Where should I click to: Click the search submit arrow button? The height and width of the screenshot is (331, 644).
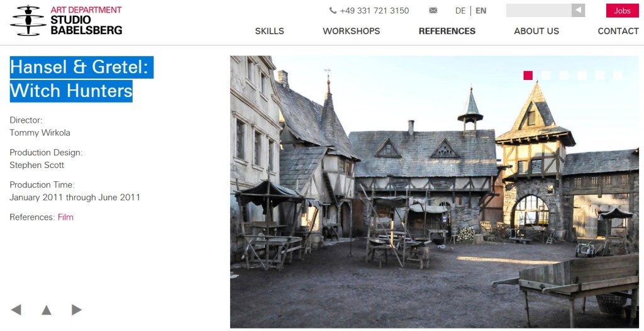pyautogui.click(x=579, y=11)
